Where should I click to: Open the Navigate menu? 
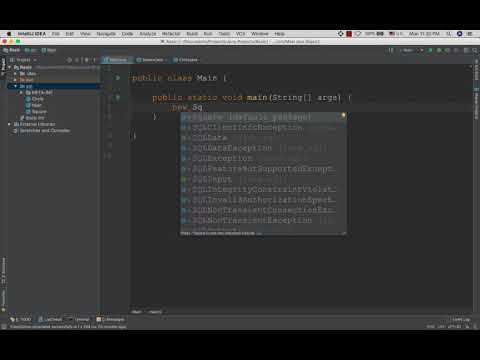tap(106, 34)
